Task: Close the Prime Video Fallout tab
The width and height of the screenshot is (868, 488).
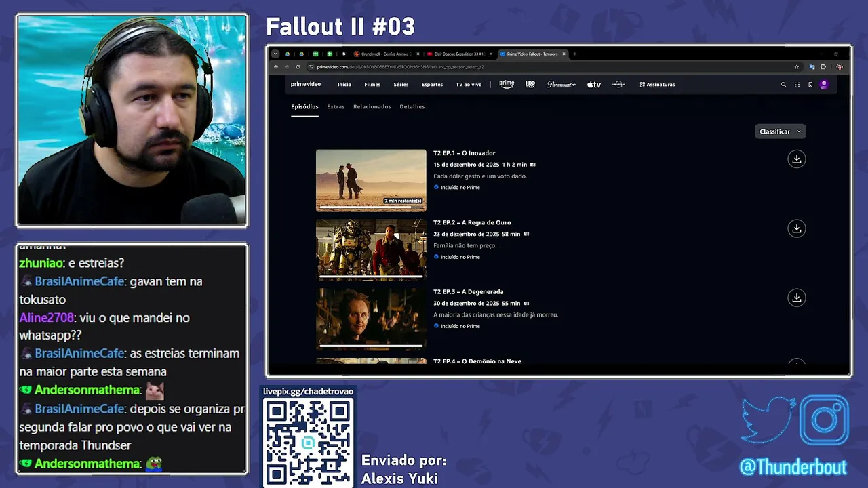Action: coord(564,54)
